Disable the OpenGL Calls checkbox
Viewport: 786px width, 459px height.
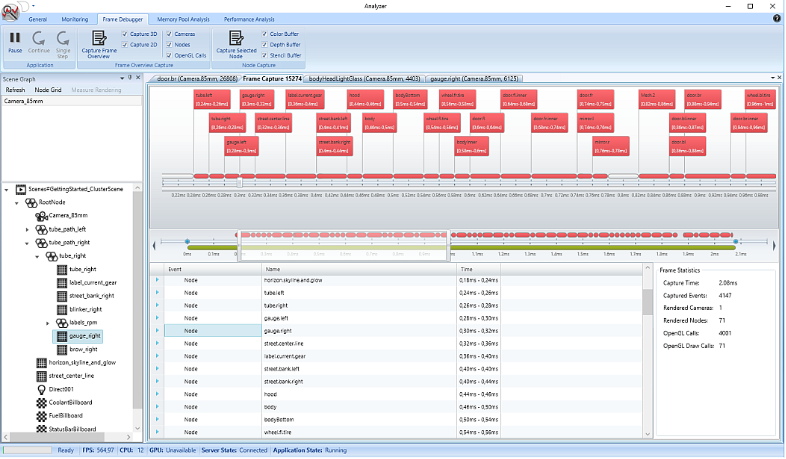(x=169, y=56)
